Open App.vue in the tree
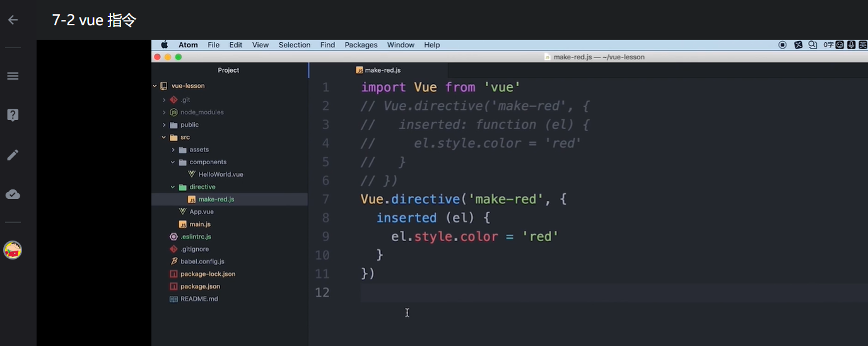 (202, 212)
